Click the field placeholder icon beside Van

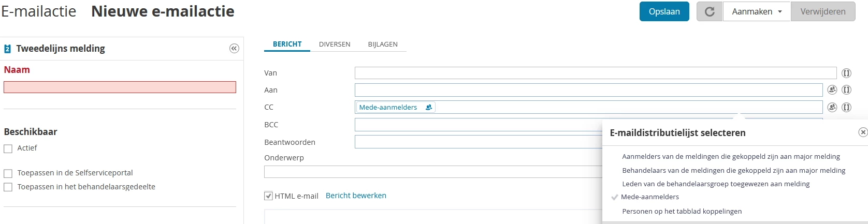coord(846,73)
